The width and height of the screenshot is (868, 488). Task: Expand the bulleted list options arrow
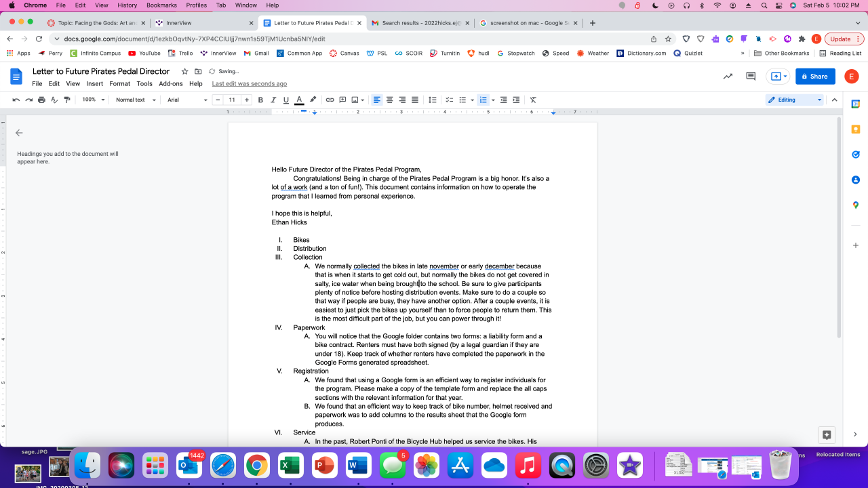coord(472,100)
